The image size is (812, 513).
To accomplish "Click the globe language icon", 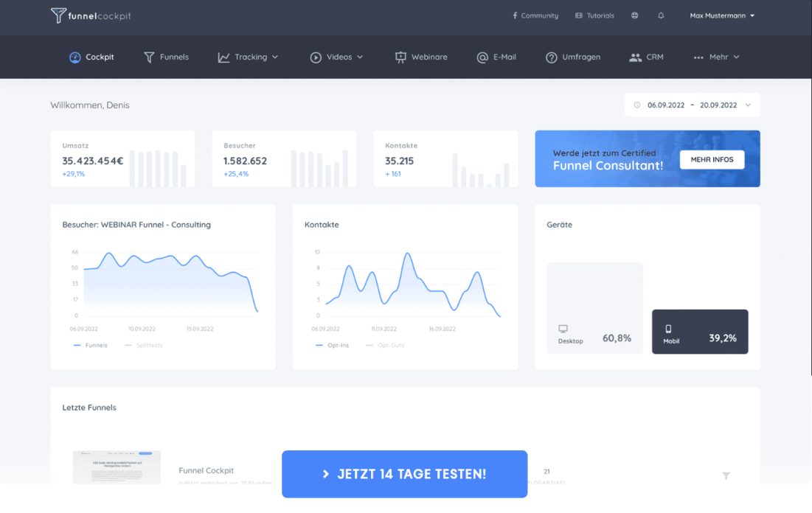I will [634, 15].
